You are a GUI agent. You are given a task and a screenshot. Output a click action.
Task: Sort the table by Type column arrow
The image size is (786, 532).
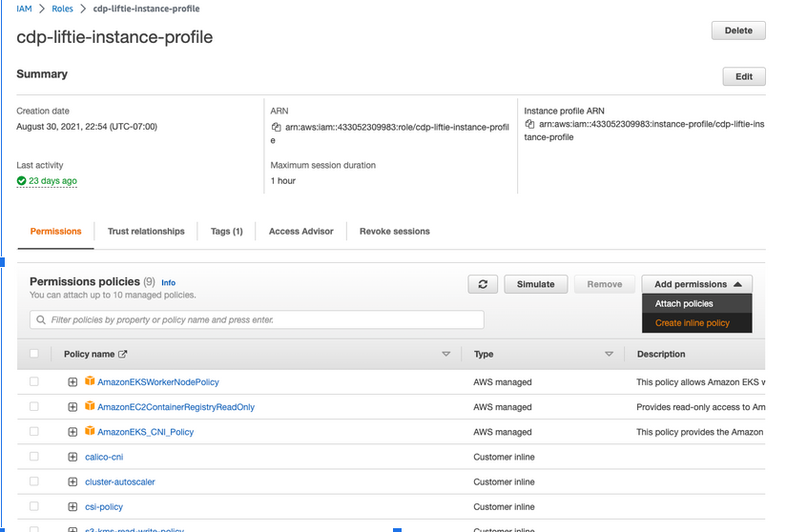609,355
